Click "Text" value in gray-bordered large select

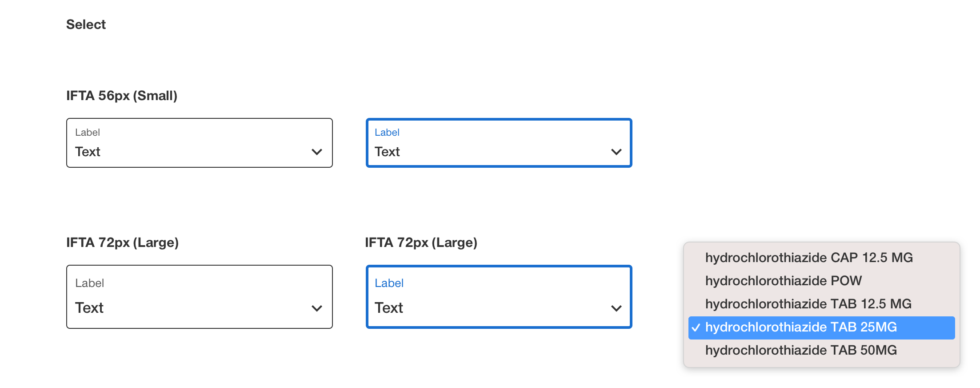point(89,308)
